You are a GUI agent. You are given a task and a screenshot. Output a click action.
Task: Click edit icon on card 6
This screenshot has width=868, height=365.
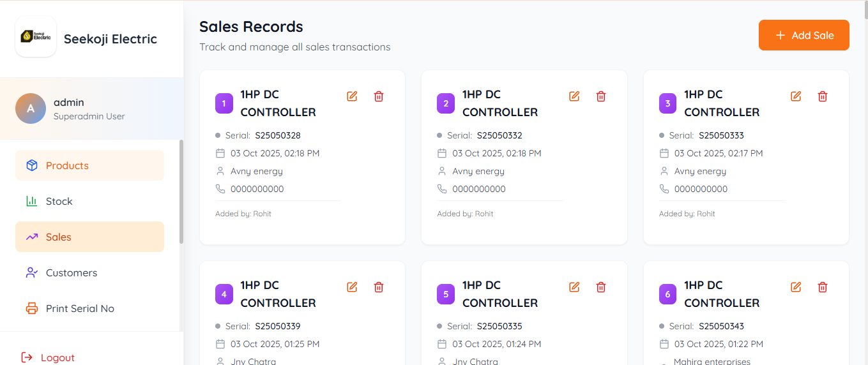[796, 287]
